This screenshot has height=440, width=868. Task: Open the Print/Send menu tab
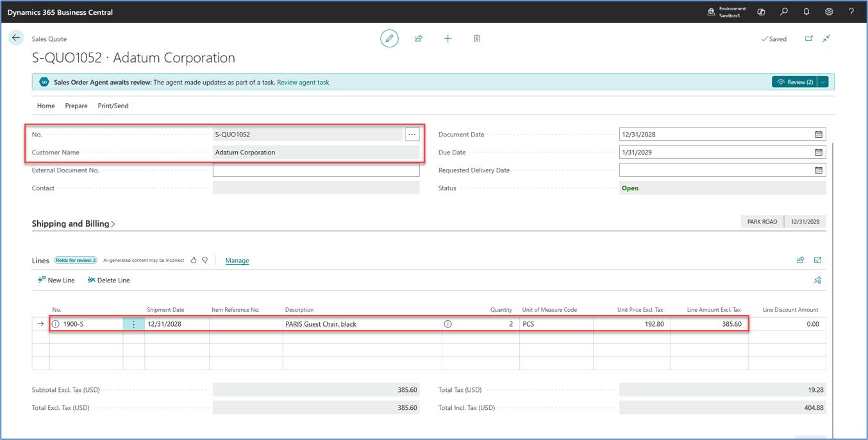point(113,106)
